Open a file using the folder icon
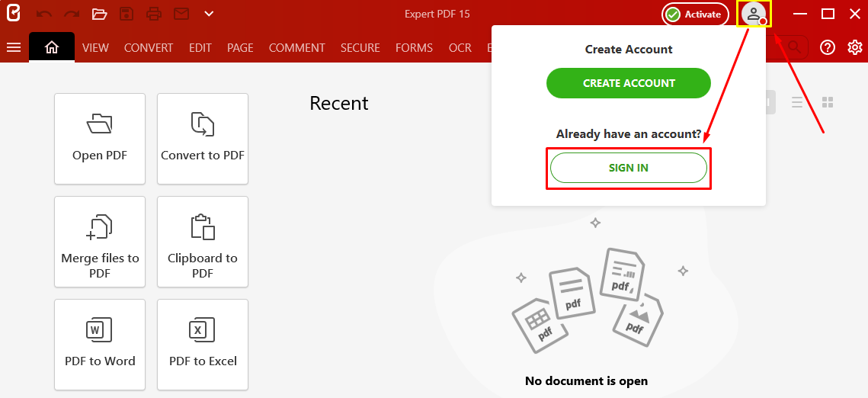 (99, 14)
